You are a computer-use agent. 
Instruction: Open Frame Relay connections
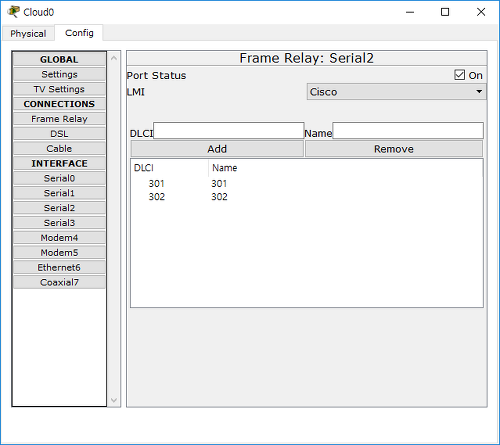coord(59,119)
